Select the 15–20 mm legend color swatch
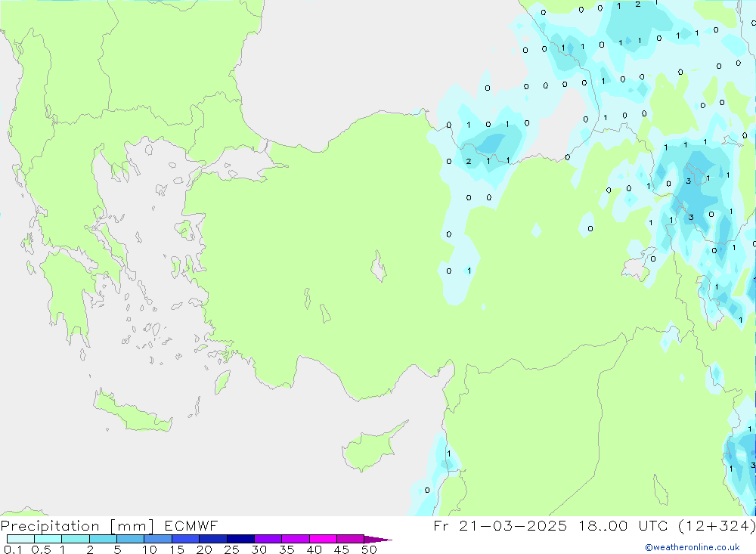This screenshot has width=756, height=554. click(186, 539)
